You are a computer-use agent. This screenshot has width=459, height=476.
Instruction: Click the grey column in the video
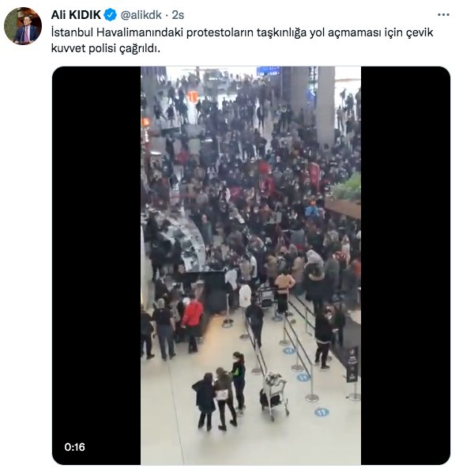point(325,104)
